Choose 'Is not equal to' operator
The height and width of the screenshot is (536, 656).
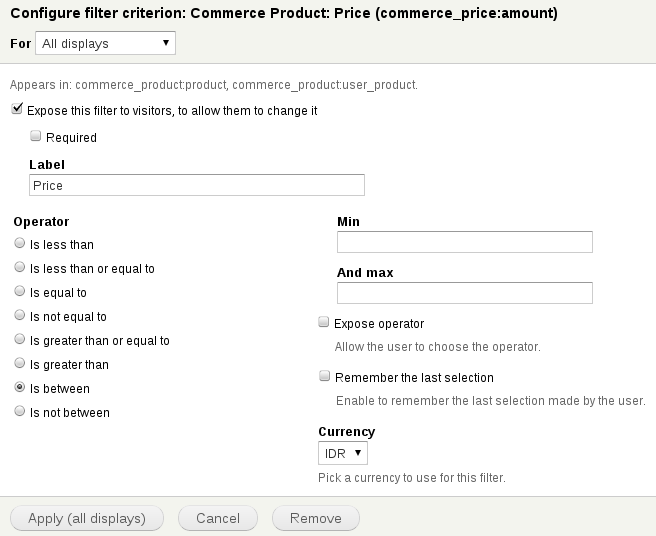click(20, 316)
